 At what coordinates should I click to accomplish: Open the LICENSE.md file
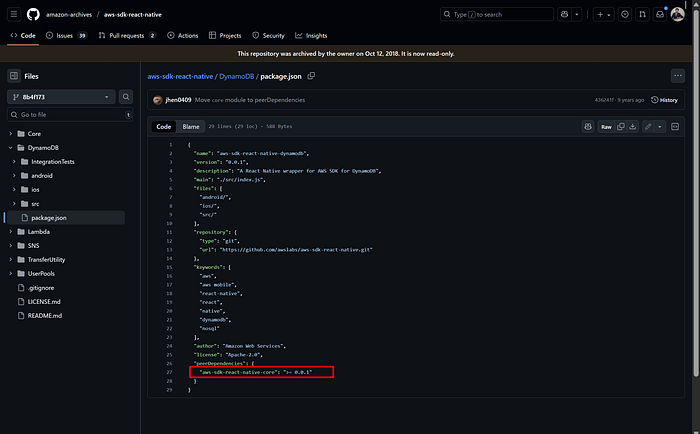point(44,301)
